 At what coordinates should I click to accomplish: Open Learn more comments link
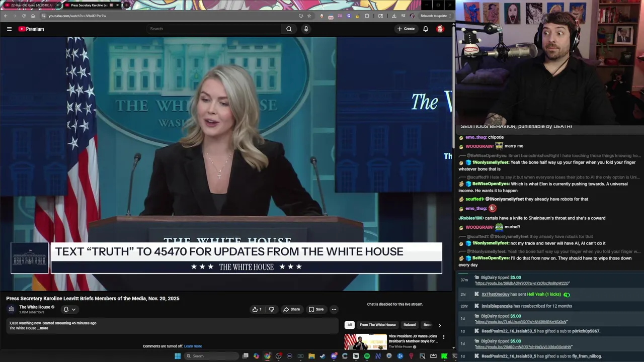point(193,346)
